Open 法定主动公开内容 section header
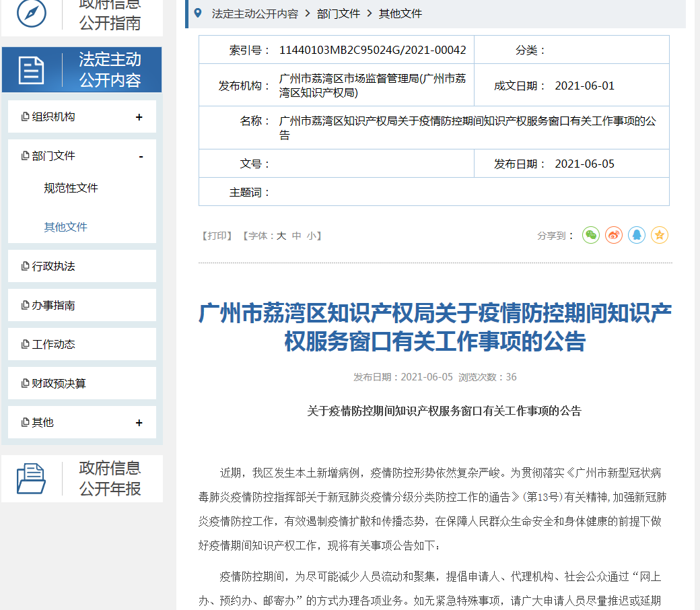 [81, 69]
